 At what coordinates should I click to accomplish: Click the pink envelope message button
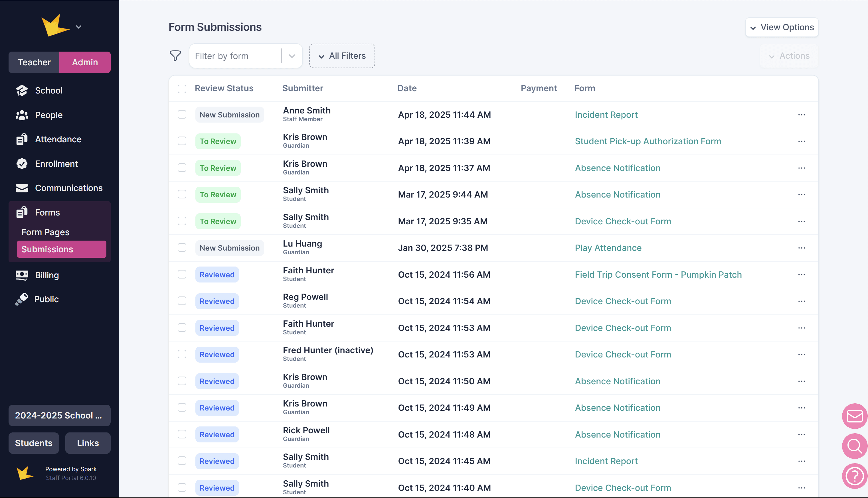[854, 416]
